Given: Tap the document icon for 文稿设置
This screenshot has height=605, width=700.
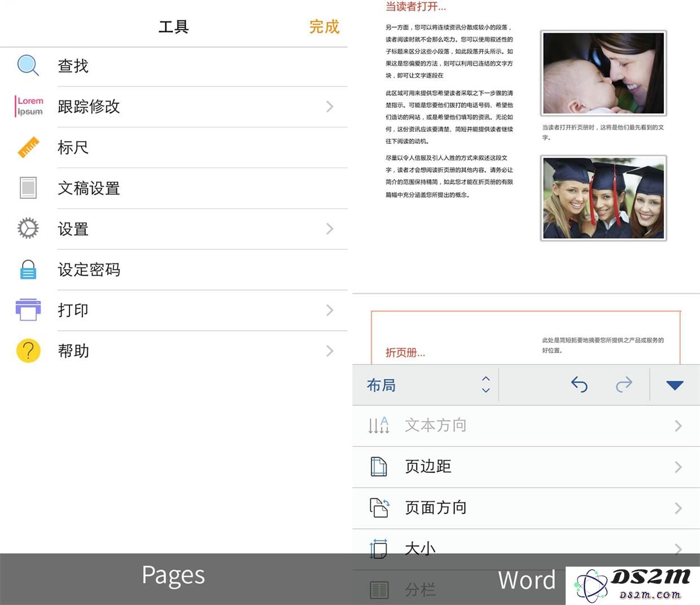Looking at the screenshot, I should pos(28,188).
